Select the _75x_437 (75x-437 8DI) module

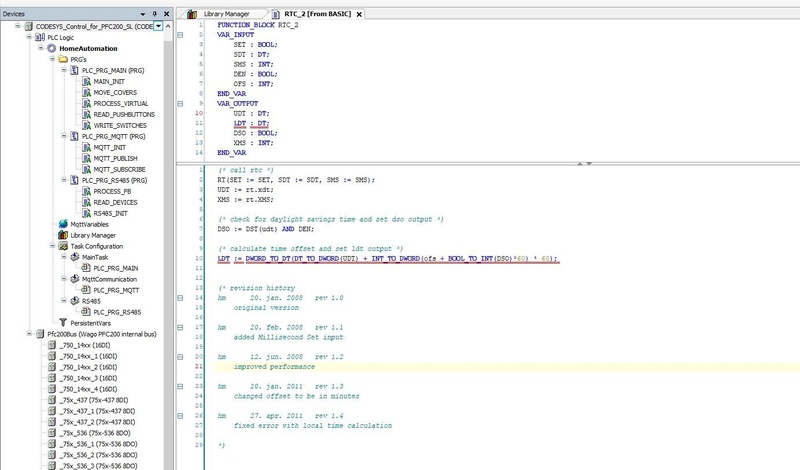tap(93, 400)
